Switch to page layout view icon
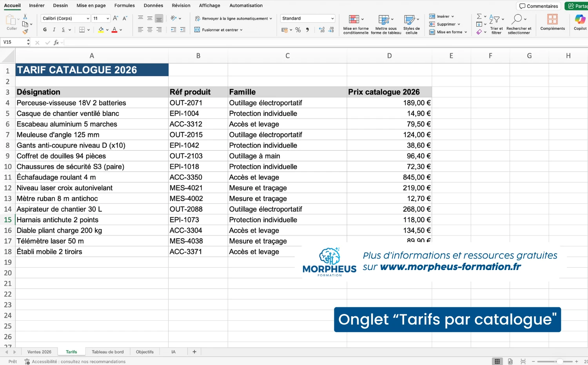Screen dimensions: 588x365 click(x=510, y=361)
